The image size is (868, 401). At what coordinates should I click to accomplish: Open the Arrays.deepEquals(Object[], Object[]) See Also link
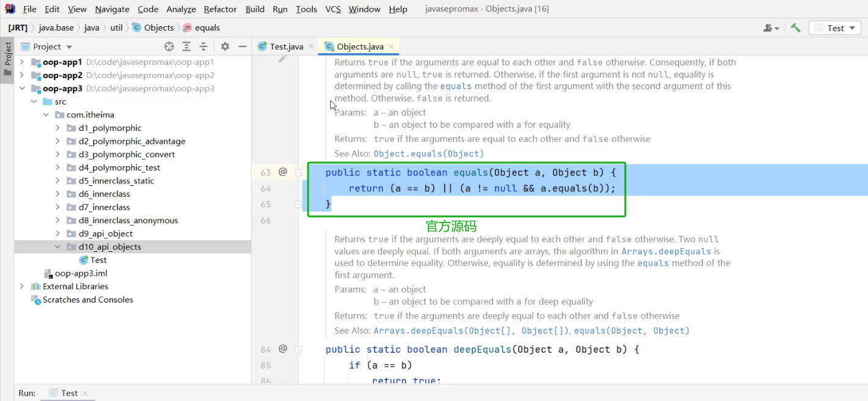471,331
